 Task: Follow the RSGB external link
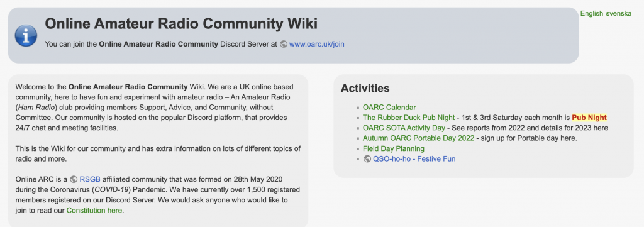click(x=90, y=179)
